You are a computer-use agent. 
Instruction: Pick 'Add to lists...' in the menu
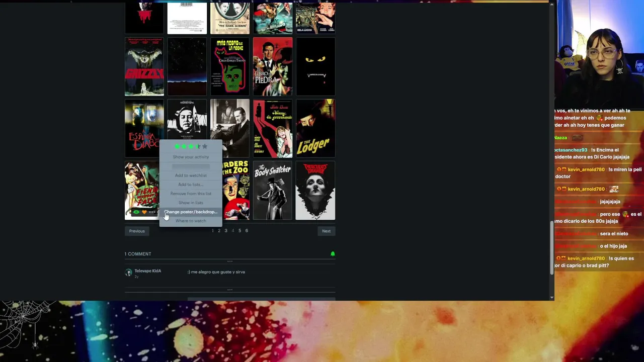[x=191, y=185]
